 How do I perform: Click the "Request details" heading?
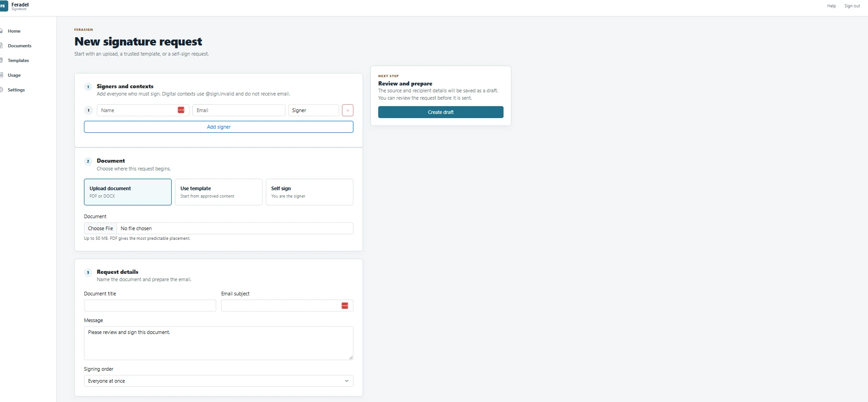(x=118, y=272)
